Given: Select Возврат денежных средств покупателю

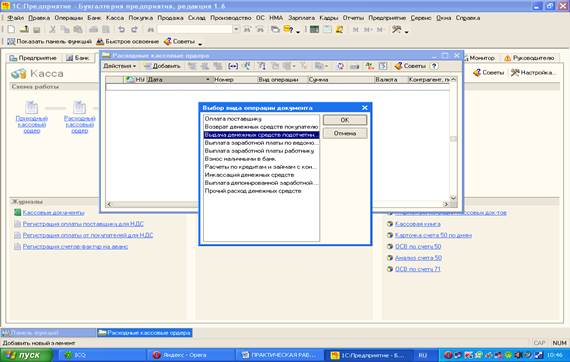Looking at the screenshot, I should (261, 126).
